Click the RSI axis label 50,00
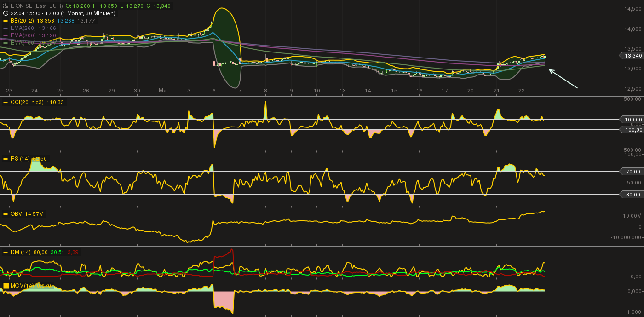This screenshot has width=644, height=317. 635,183
